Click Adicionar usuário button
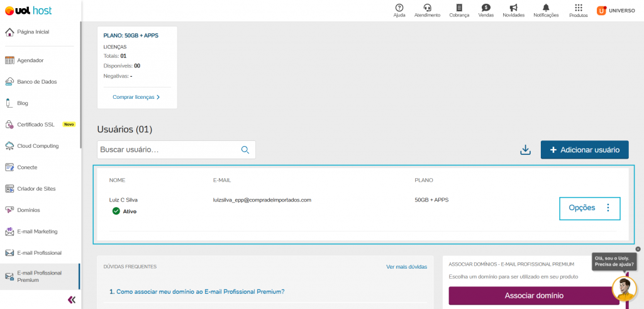 click(x=584, y=150)
